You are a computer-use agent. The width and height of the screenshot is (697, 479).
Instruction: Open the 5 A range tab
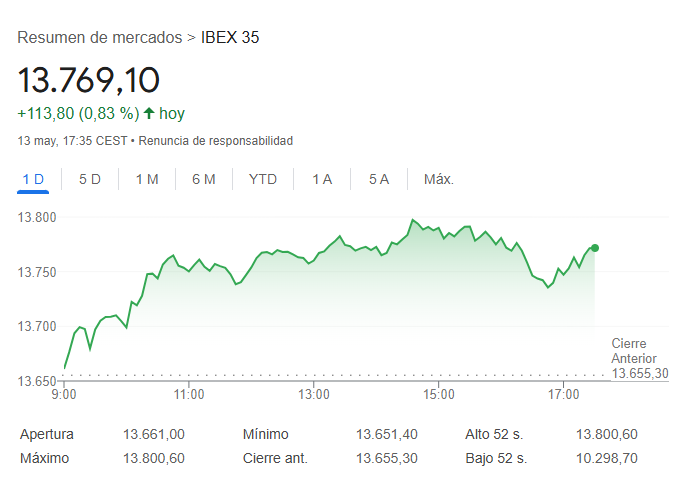tap(379, 179)
